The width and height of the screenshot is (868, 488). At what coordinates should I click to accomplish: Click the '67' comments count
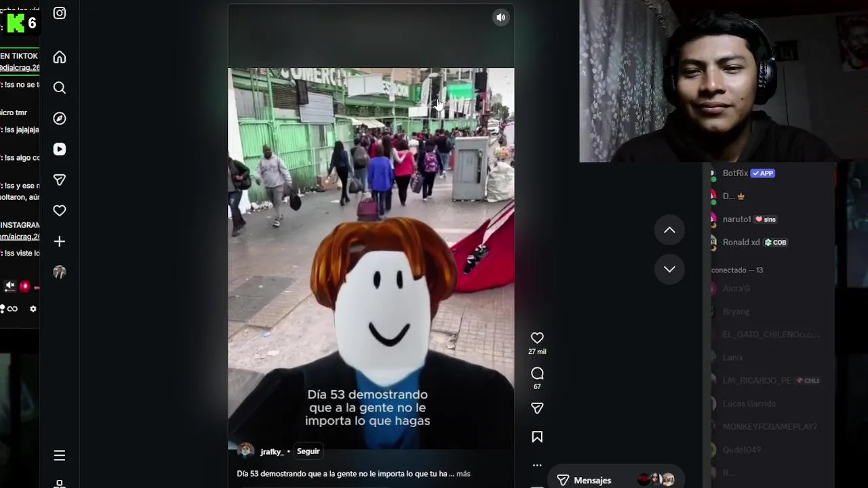point(537,386)
